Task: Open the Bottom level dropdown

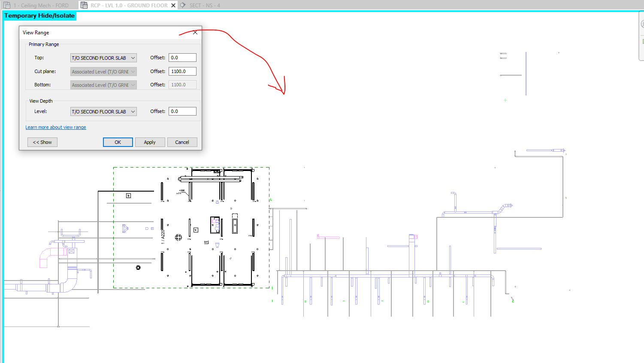Action: (x=103, y=85)
